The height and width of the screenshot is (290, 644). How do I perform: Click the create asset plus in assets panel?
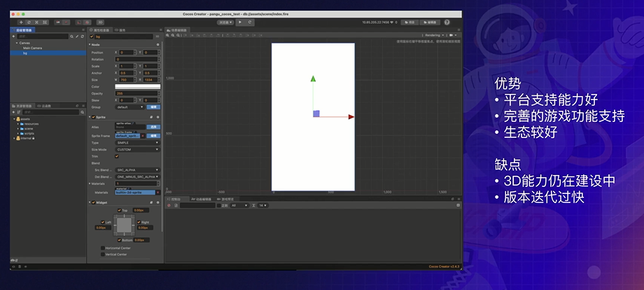[13, 112]
